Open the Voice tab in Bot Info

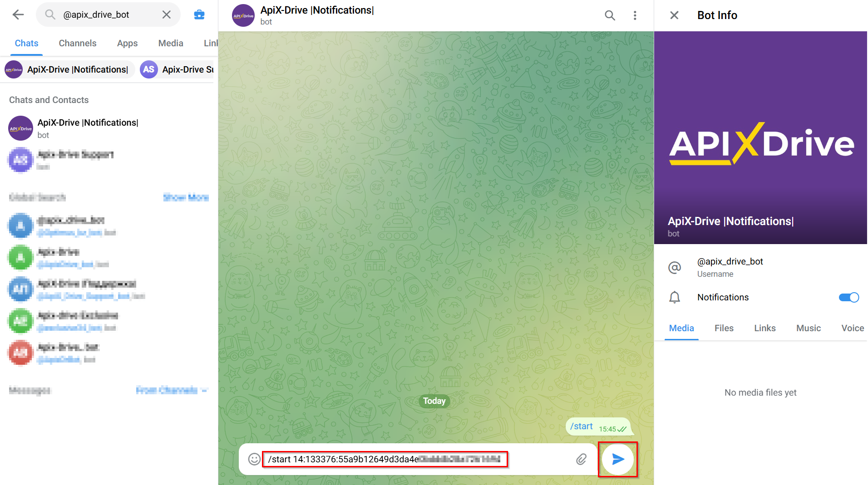[852, 328]
